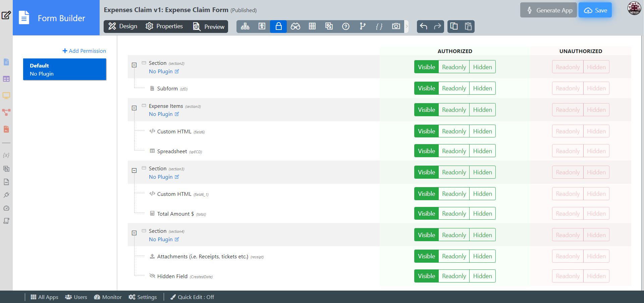Screen dimensions: 644x303
Task: Click the branch diff icon in toolbar
Action: click(x=363, y=26)
